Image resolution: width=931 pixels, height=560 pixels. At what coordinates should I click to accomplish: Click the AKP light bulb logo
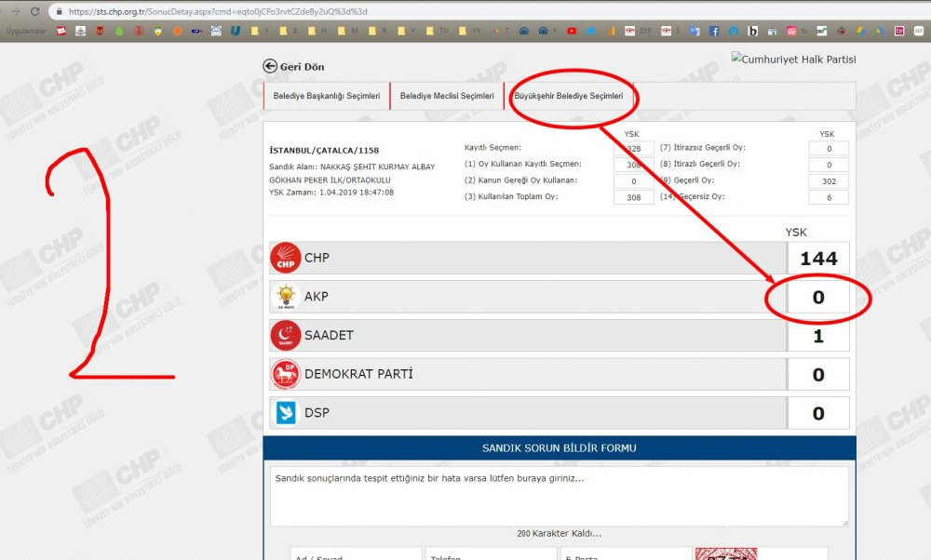tap(286, 297)
